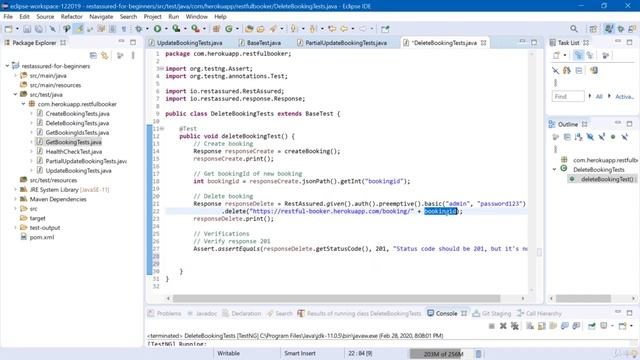Open the File menu
The image size is (640, 360).
coord(8,16)
